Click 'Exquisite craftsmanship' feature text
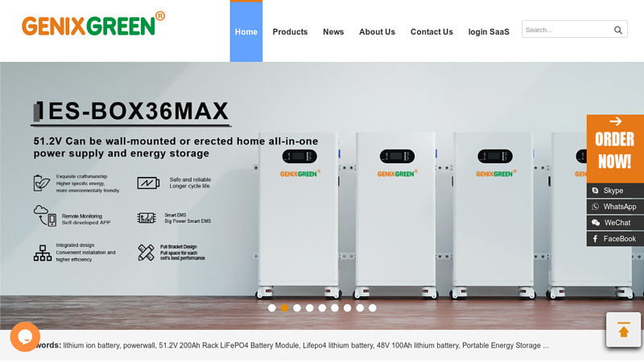 click(82, 176)
